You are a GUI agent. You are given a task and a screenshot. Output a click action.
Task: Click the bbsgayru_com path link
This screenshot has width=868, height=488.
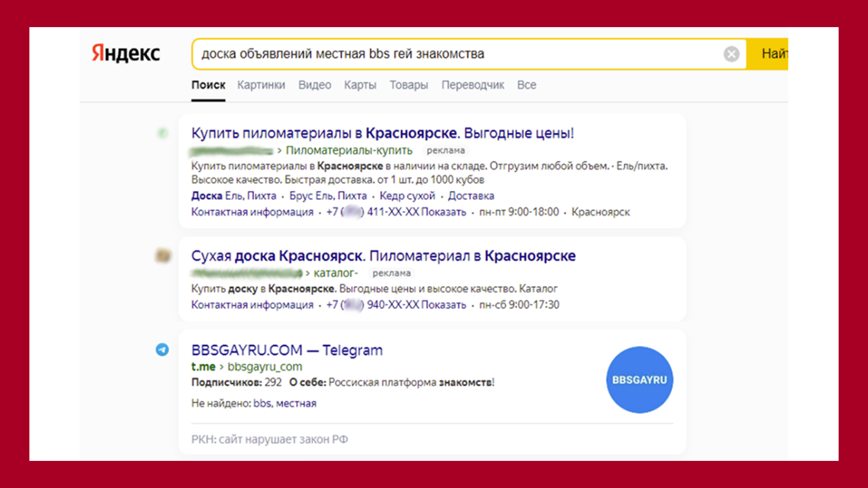coord(264,366)
